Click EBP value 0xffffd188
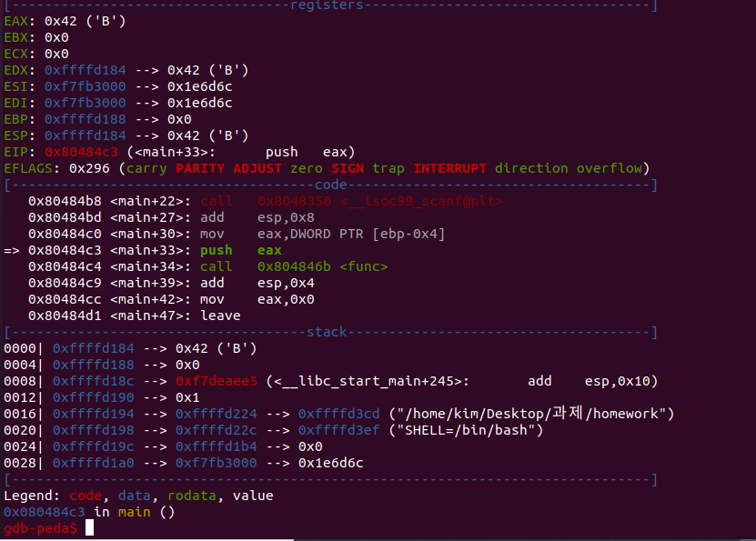The height and width of the screenshot is (541, 756). (x=86, y=119)
